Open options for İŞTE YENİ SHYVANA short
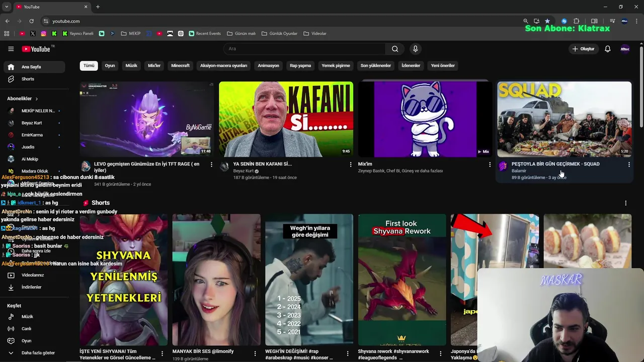Image resolution: width=644 pixels, height=362 pixels. [162, 354]
